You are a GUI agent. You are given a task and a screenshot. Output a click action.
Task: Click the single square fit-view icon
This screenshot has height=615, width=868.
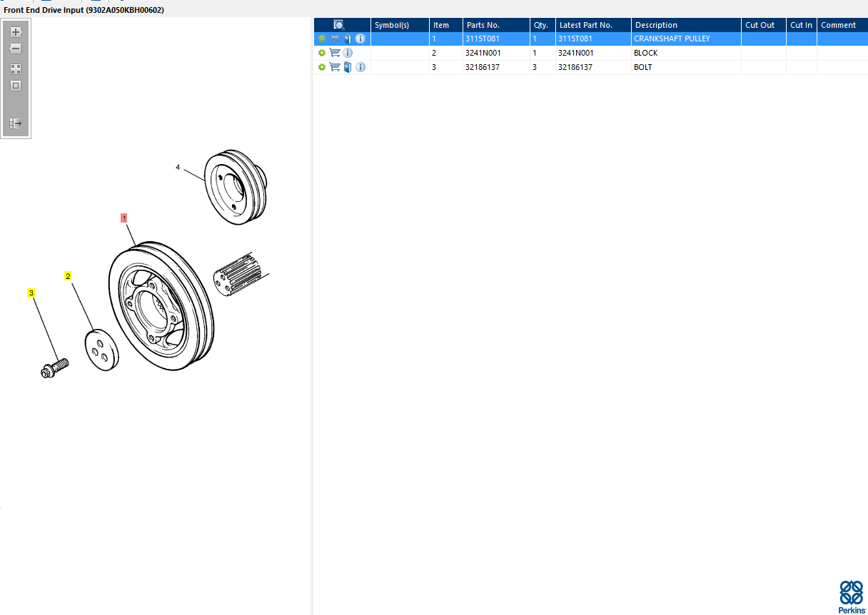click(16, 86)
